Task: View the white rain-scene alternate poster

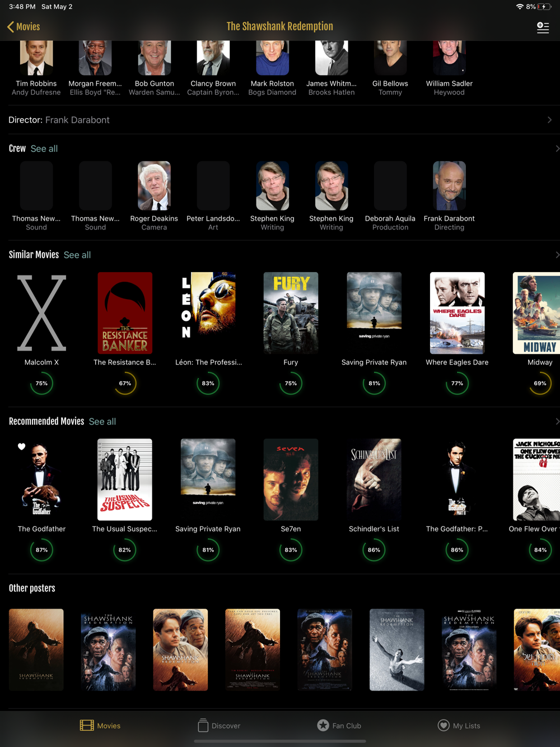Action: tap(397, 650)
